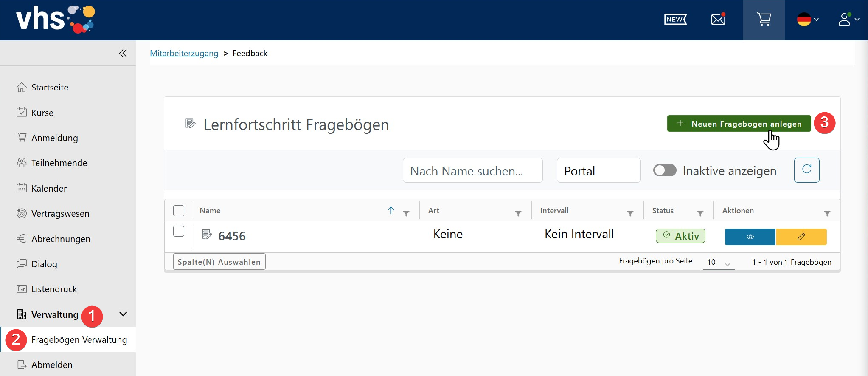Open the Name column filter
The height and width of the screenshot is (376, 868).
[x=406, y=213]
